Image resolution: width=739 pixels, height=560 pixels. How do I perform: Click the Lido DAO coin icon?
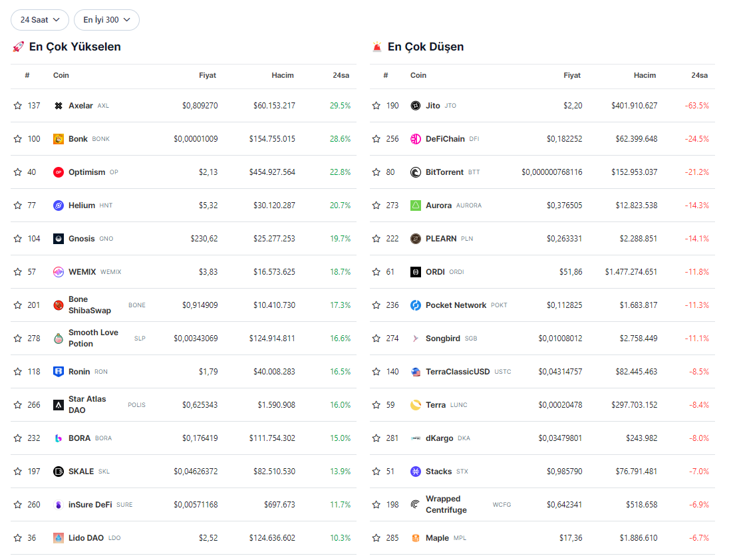pyautogui.click(x=59, y=538)
